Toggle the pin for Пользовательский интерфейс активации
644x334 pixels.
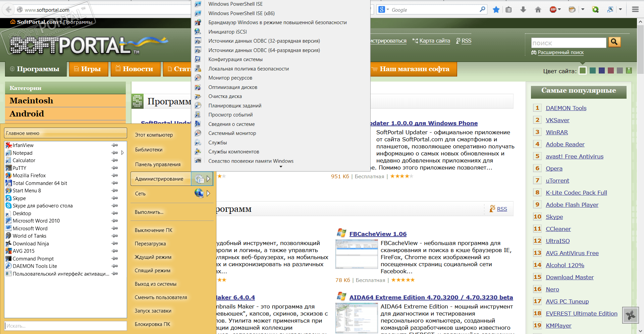click(x=115, y=274)
